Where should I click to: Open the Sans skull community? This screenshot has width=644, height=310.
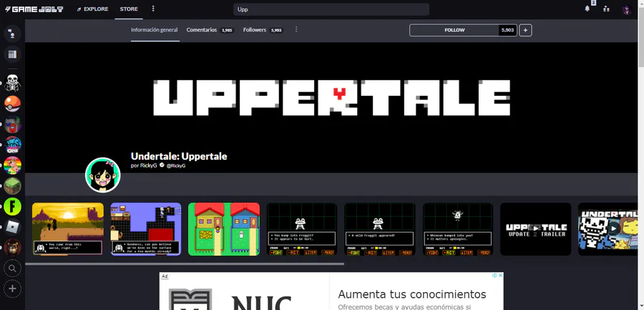pos(12,84)
